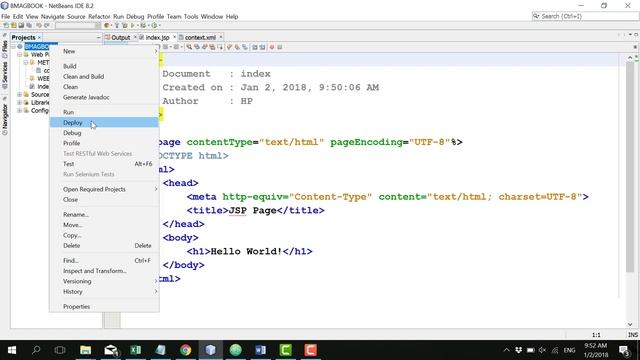Viewport: 640px width, 360px height.
Task: Open the Versioning submenu in context menu
Action: pyautogui.click(x=104, y=281)
